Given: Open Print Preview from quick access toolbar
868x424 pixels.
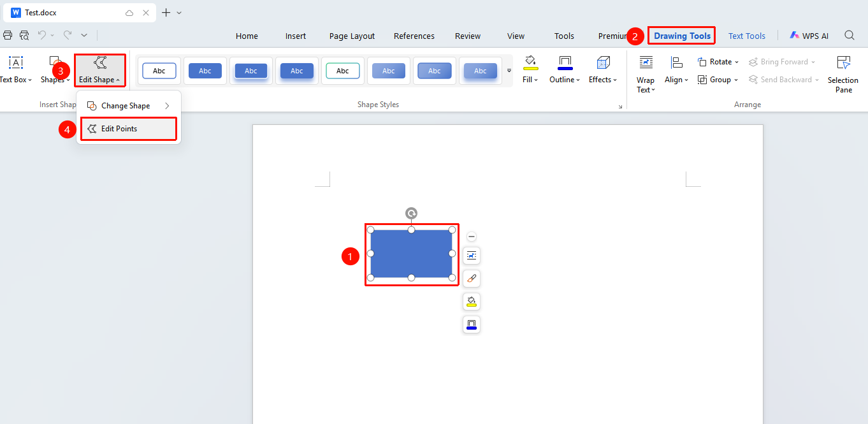Looking at the screenshot, I should 24,35.
